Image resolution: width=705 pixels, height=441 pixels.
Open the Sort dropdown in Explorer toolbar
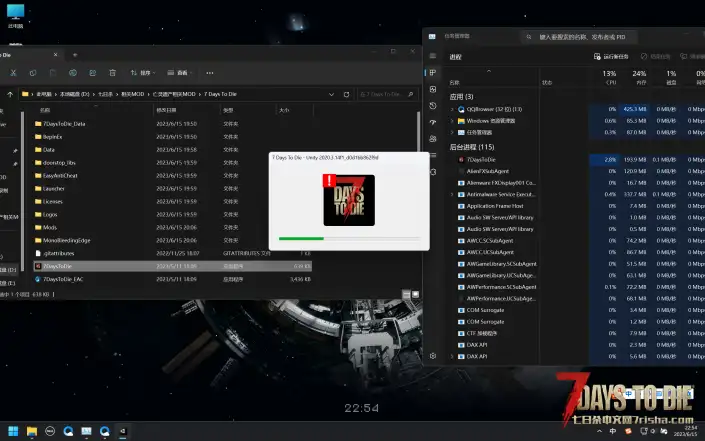(143, 73)
